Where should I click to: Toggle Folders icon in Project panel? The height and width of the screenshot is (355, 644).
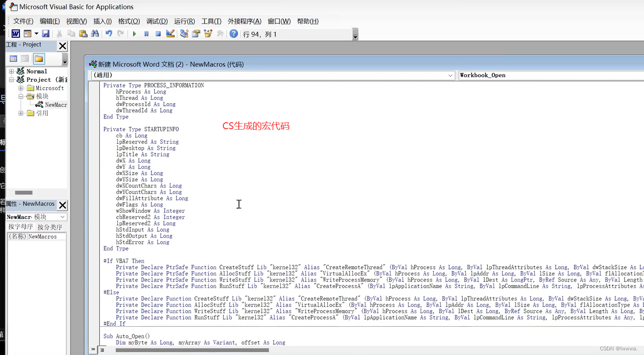pyautogui.click(x=39, y=59)
